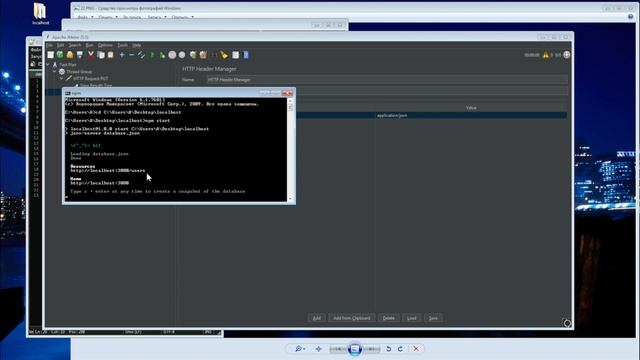
Task: Open the JMeter File menu
Action: pos(49,45)
